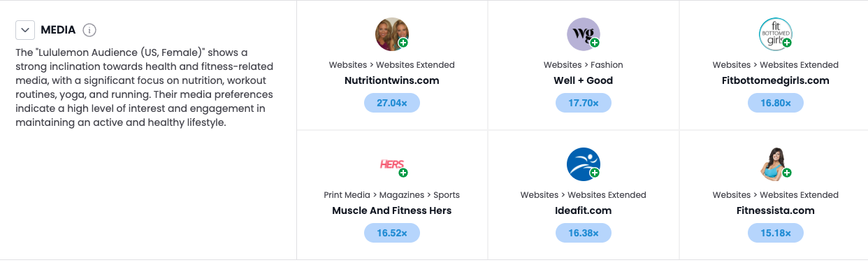
Task: Add Fitbottomedgirls.com using green plus badge
Action: (x=787, y=43)
